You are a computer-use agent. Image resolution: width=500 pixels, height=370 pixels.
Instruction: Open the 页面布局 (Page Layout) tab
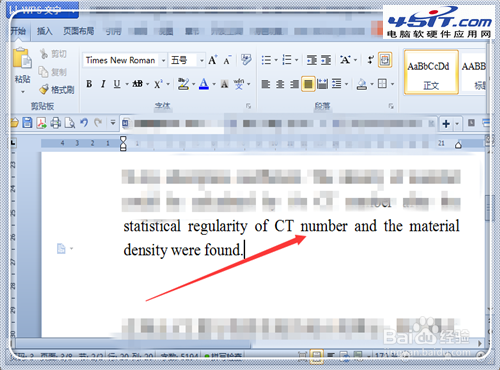point(79,31)
